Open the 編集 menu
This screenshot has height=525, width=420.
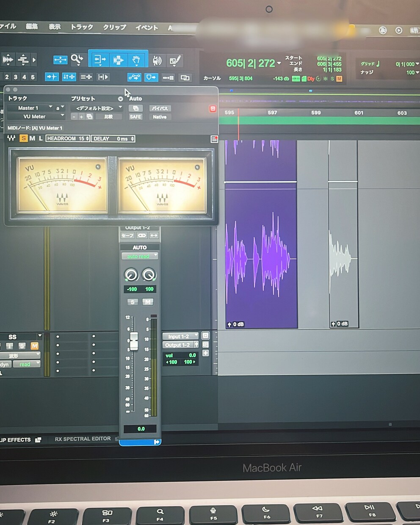point(32,26)
